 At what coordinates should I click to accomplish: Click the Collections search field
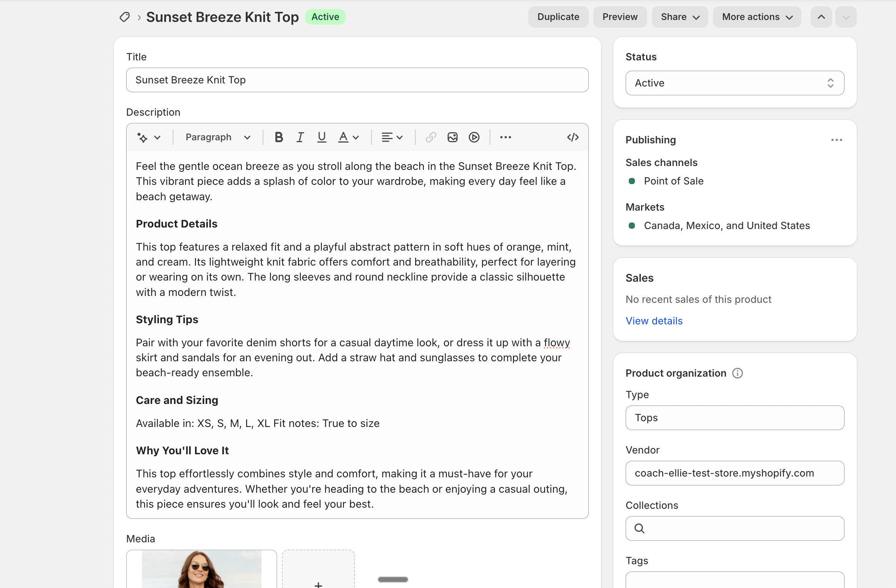[734, 528]
